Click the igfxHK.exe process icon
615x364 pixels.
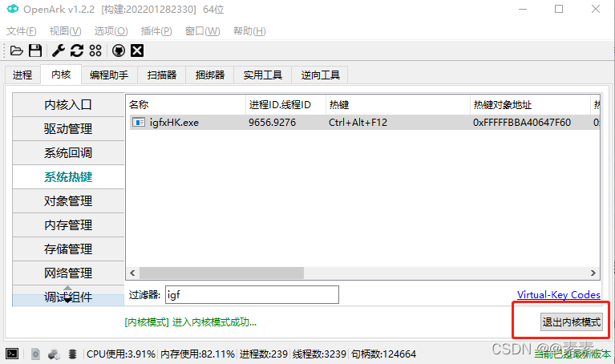click(x=139, y=123)
